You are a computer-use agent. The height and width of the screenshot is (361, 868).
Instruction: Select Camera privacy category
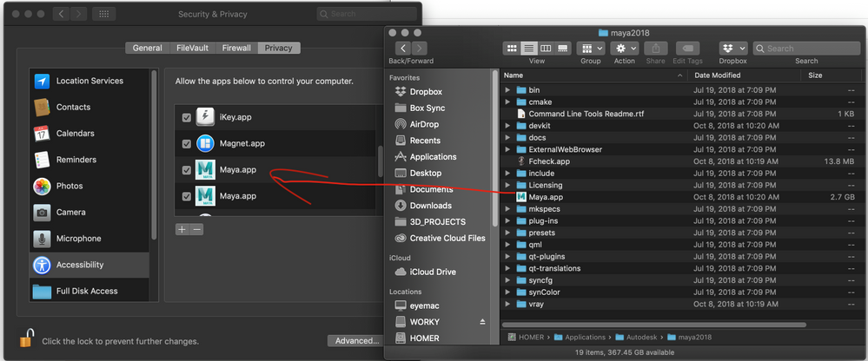pyautogui.click(x=89, y=212)
